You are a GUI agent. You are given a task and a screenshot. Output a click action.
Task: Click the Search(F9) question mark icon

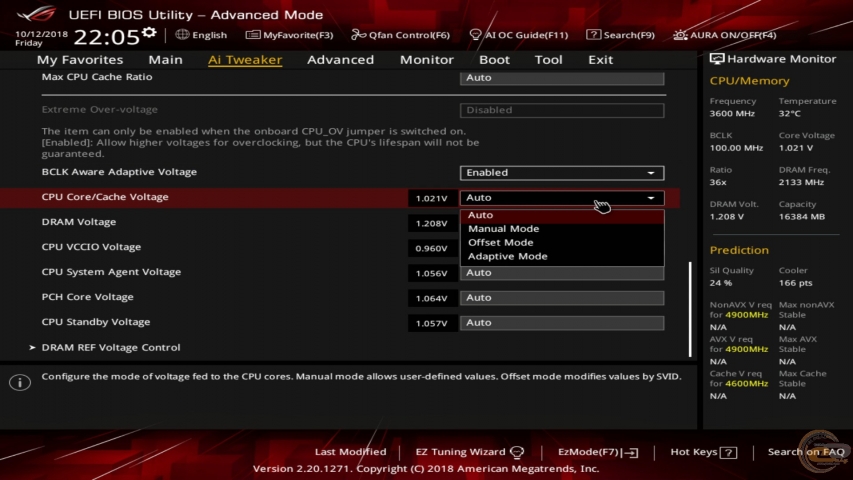tap(594, 35)
